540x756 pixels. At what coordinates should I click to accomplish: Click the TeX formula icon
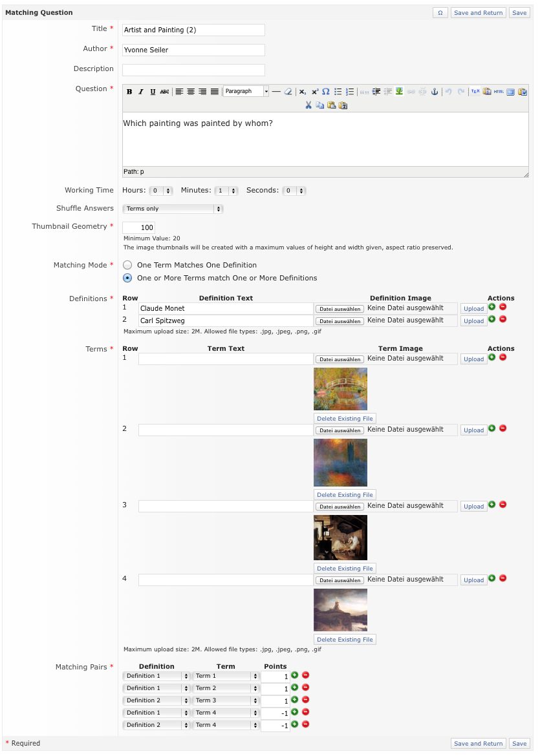(475, 92)
